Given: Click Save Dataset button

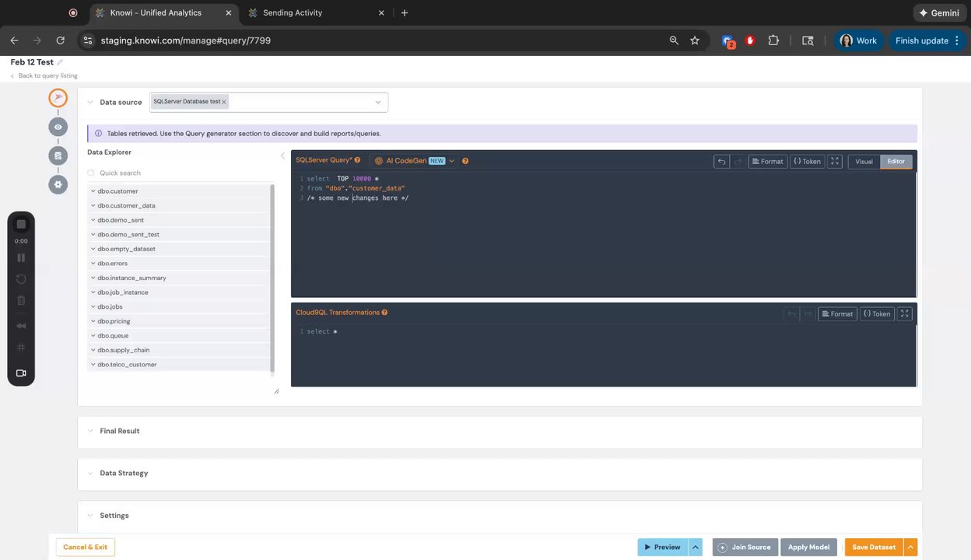Looking at the screenshot, I should pyautogui.click(x=874, y=548).
